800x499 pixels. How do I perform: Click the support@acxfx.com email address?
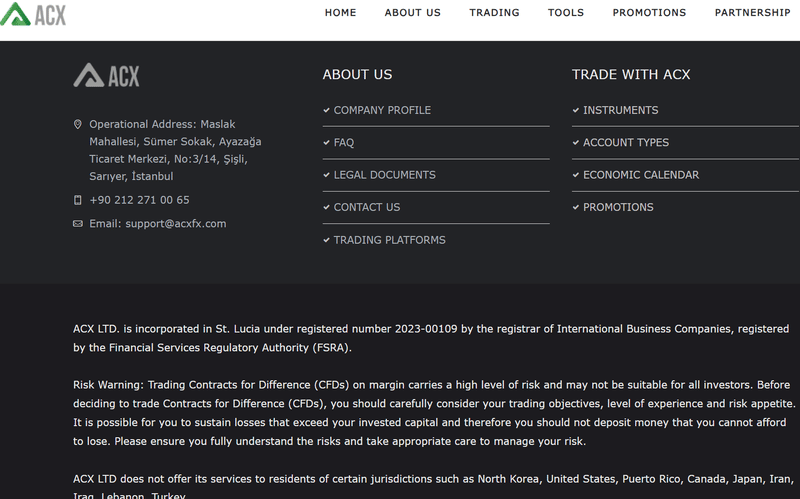(176, 223)
